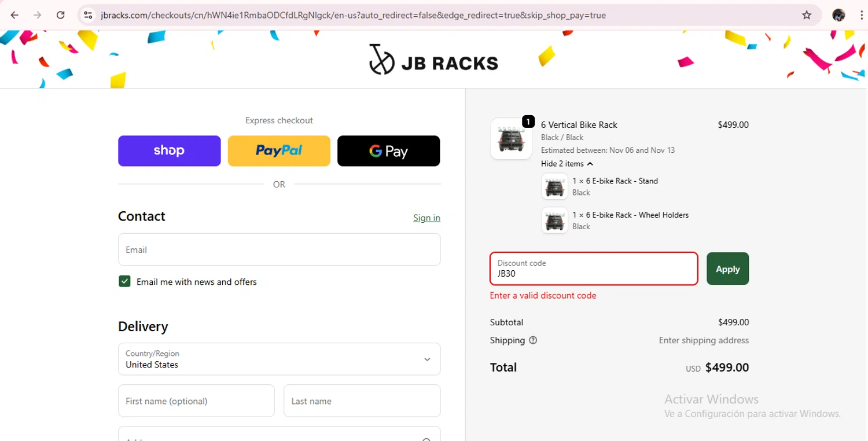The height and width of the screenshot is (441, 868).
Task: Click E-bike Rack Wheel Holders thumbnail
Action: coord(554,220)
